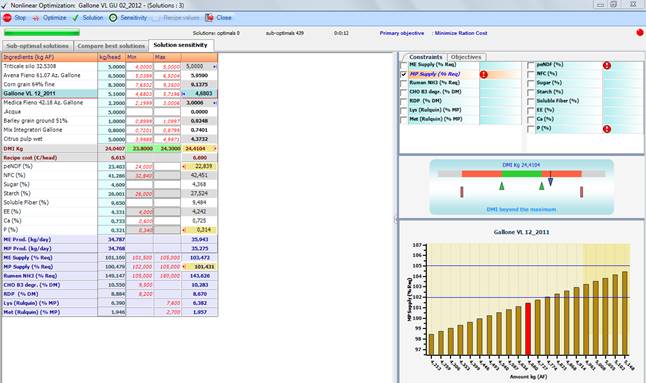The height and width of the screenshot is (383, 646).
Task: Click the Optimize arrow icon
Action: coord(36,18)
